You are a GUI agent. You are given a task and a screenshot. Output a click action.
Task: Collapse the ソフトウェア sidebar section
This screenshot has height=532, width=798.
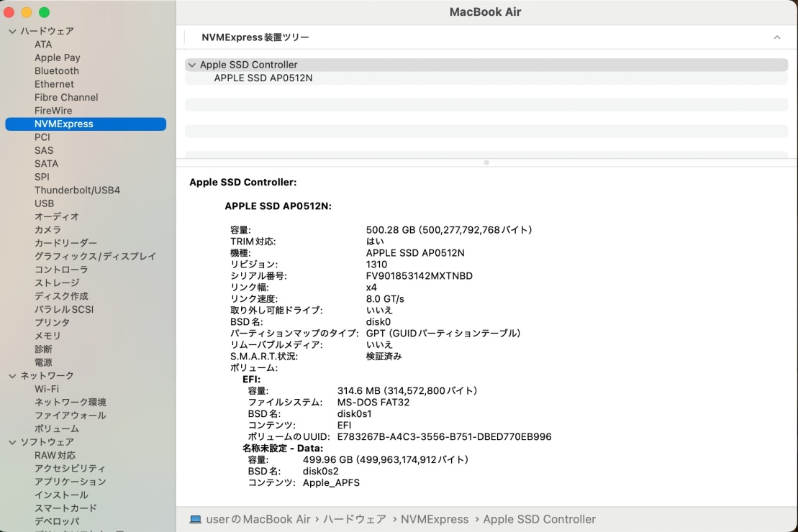12,441
